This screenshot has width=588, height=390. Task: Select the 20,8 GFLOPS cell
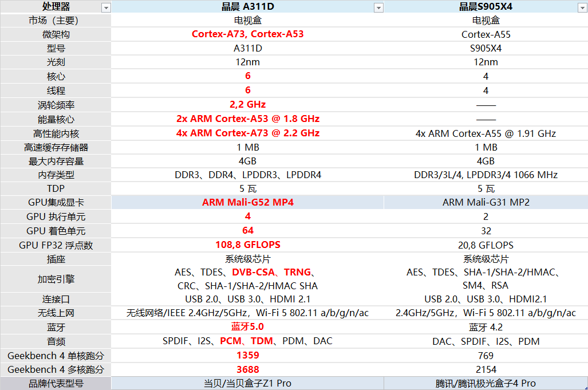tap(486, 245)
